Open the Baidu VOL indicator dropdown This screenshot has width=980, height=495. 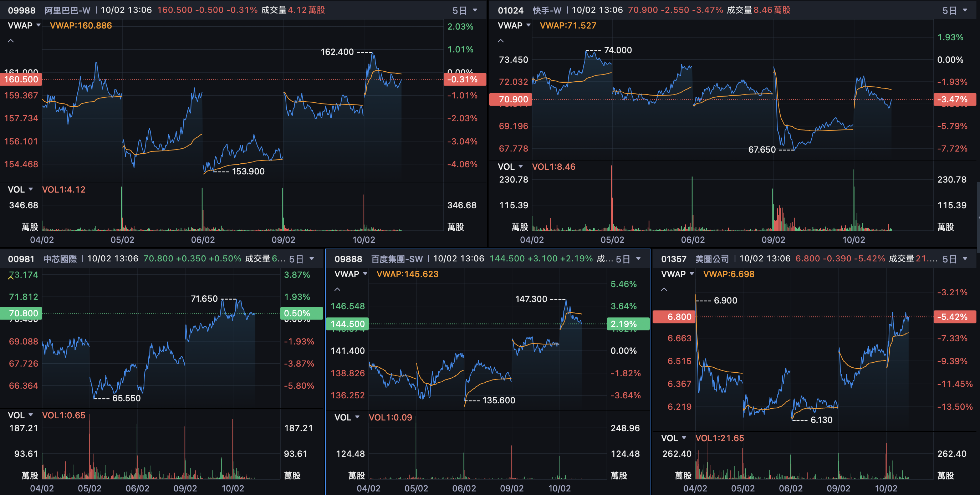(347, 417)
